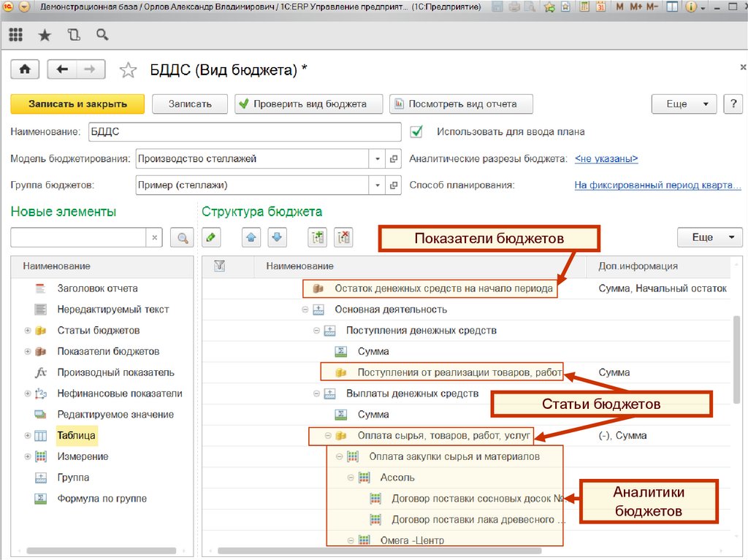Screen dimensions: 748x560
Task: Click the filter icon column header
Action: click(219, 266)
